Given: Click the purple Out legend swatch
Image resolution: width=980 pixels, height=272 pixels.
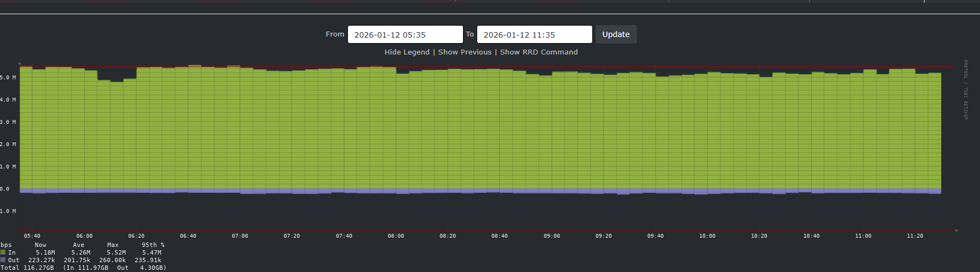Looking at the screenshot, I should click(3, 260).
